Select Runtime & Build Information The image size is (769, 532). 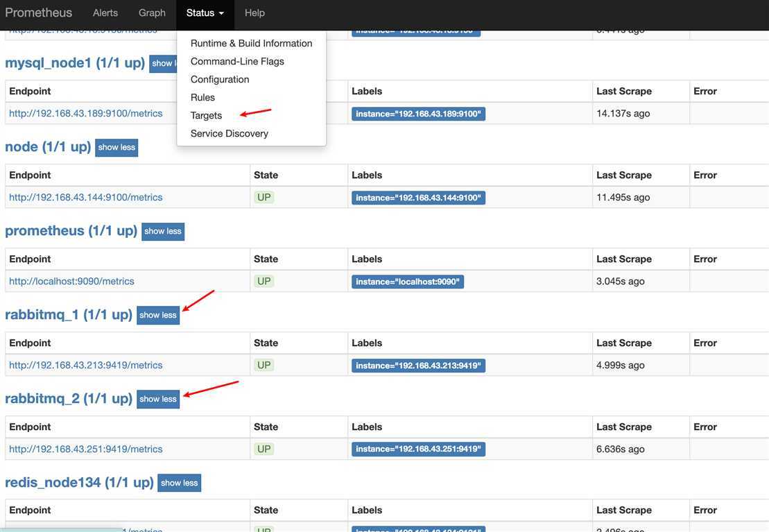point(251,43)
